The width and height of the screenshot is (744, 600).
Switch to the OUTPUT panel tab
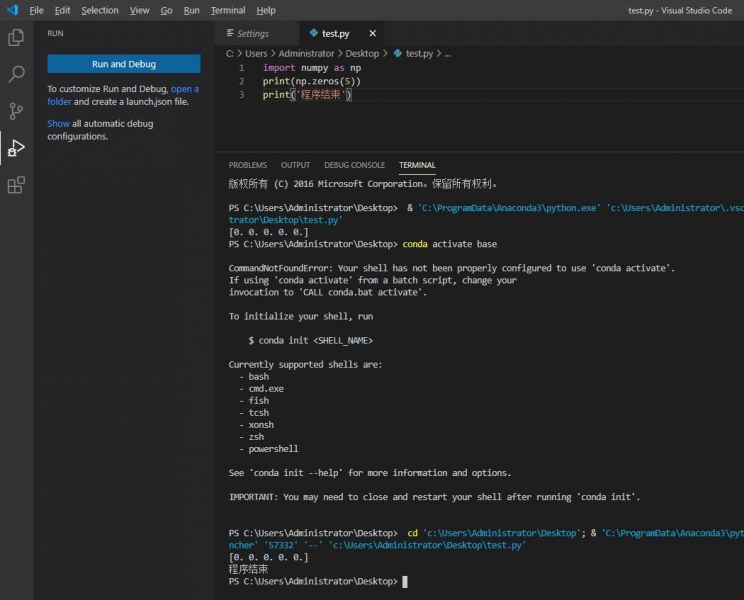click(x=295, y=165)
